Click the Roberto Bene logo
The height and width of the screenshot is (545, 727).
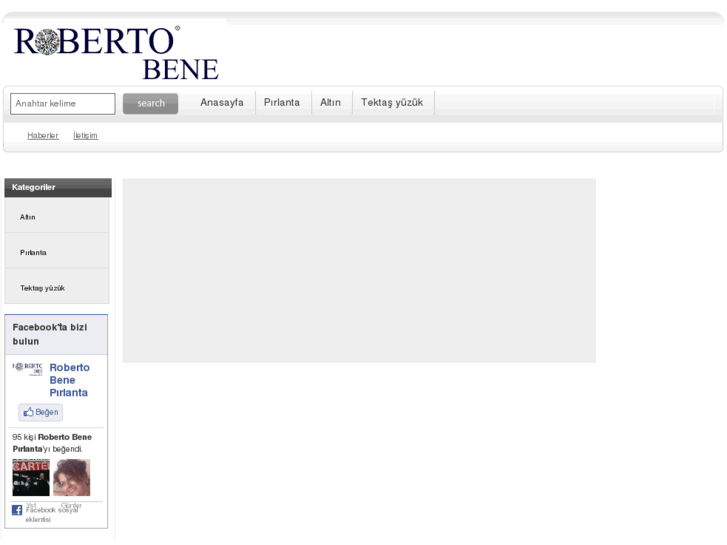coord(116,53)
